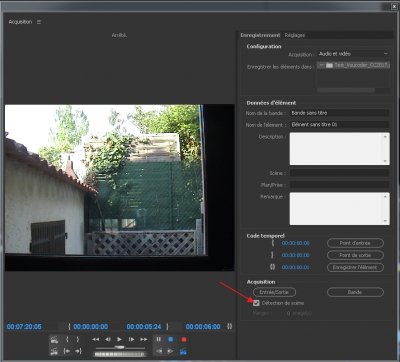This screenshot has height=362, width=400.
Task: Click the Fast Forward button
Action: tap(144, 339)
